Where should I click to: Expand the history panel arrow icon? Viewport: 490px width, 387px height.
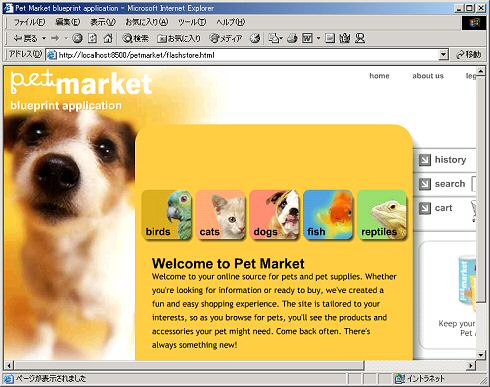point(425,160)
